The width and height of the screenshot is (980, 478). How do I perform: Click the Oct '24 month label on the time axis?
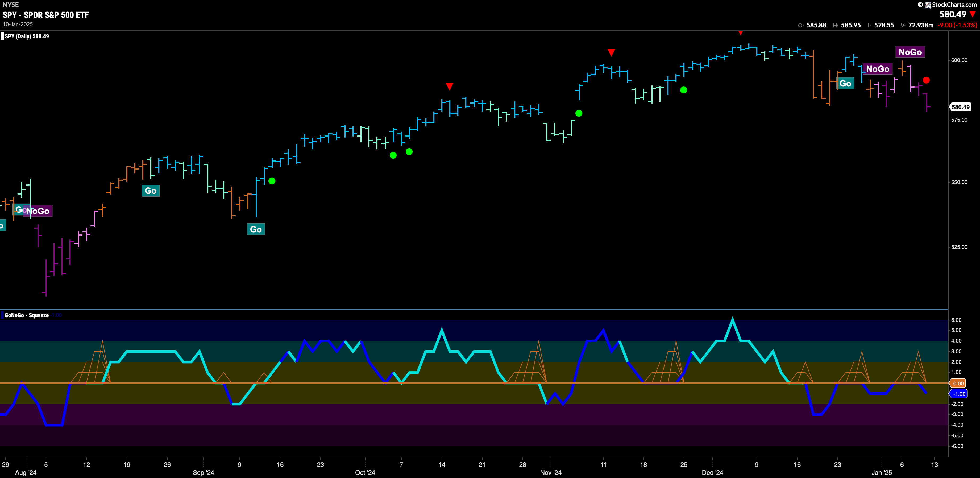point(365,472)
